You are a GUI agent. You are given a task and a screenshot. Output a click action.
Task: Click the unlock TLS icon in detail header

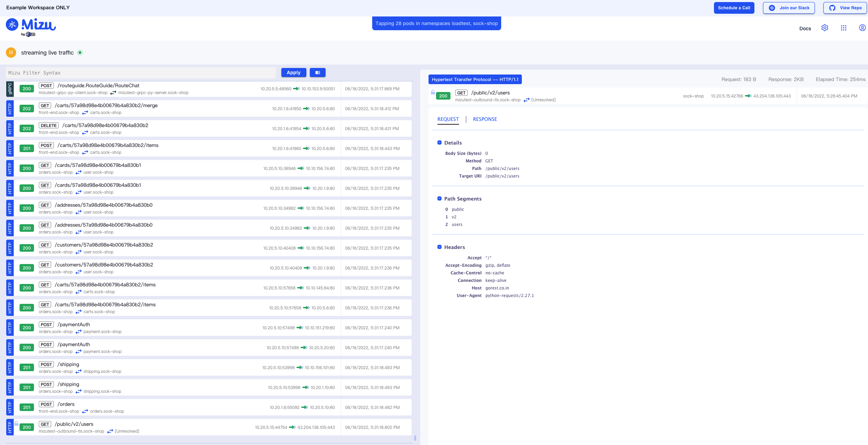(x=433, y=92)
